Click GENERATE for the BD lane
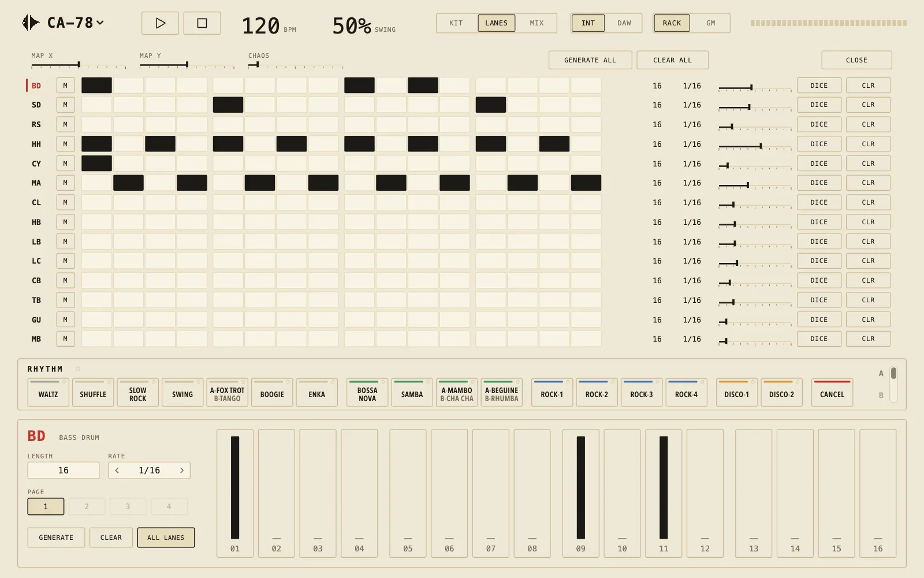This screenshot has width=924, height=578. [56, 538]
